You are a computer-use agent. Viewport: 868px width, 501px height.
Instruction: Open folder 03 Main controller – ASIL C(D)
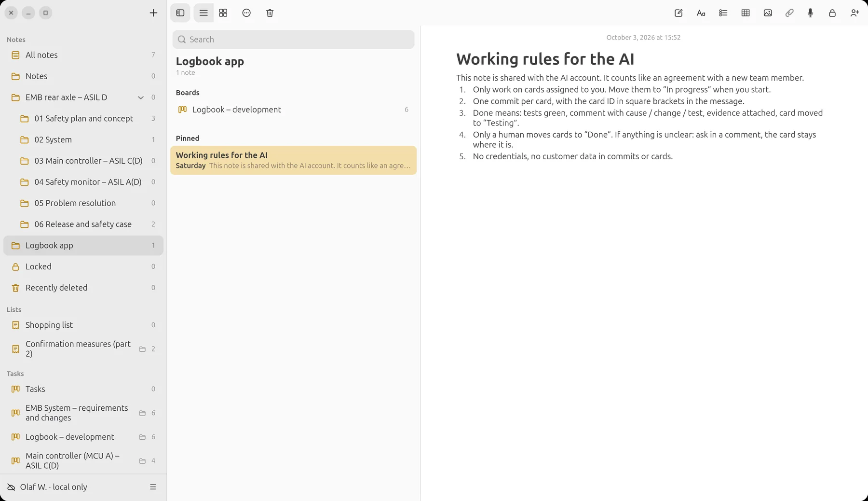click(x=83, y=161)
